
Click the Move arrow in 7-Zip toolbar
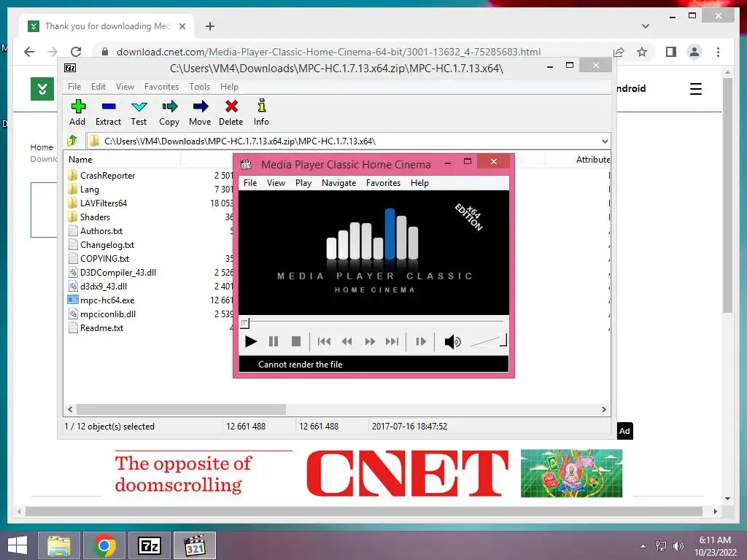click(200, 113)
